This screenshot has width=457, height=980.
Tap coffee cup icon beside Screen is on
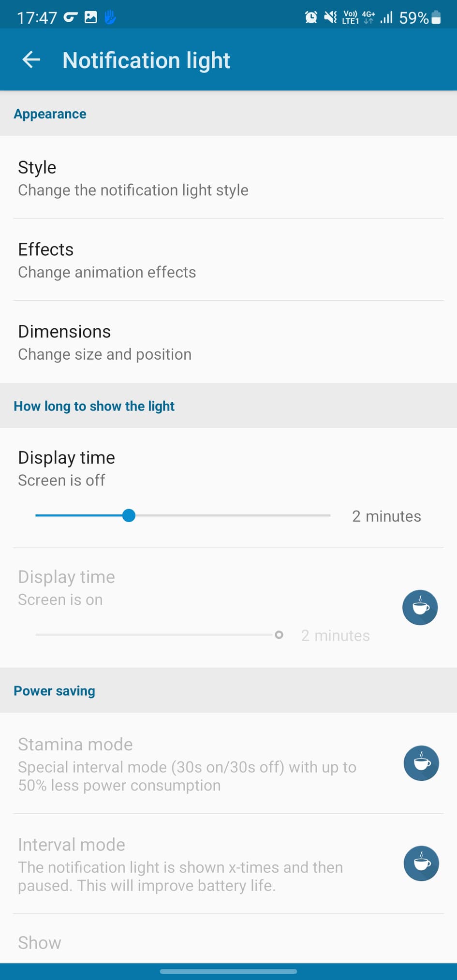click(x=420, y=607)
